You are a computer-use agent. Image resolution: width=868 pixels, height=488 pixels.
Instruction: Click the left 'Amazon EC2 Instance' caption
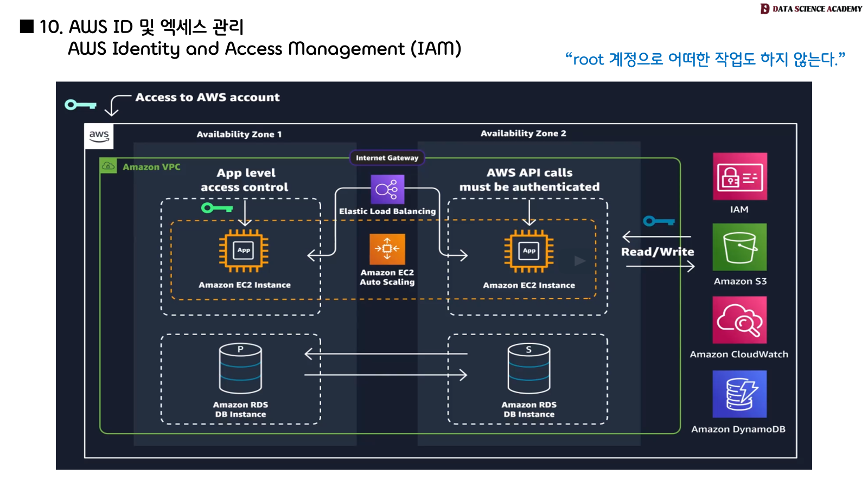click(245, 285)
